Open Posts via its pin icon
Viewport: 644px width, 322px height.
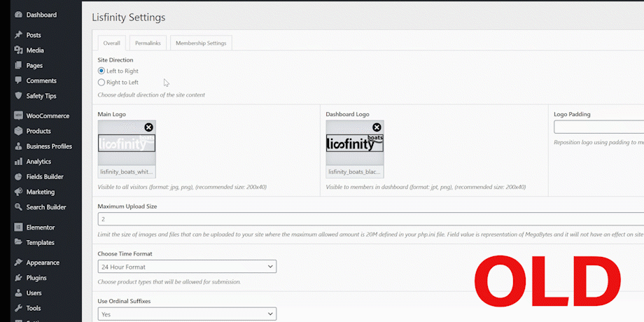(18, 35)
